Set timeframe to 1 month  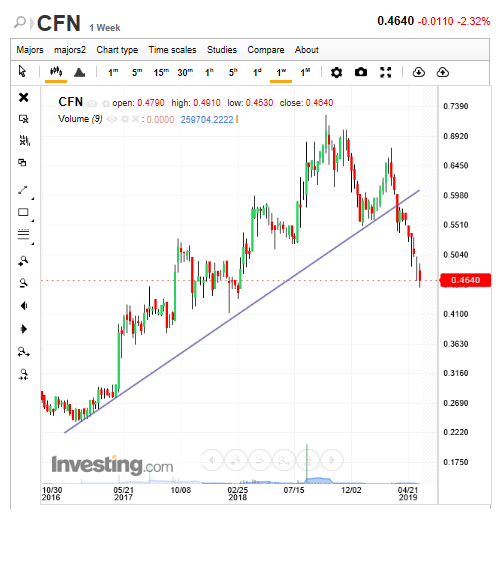click(x=305, y=72)
